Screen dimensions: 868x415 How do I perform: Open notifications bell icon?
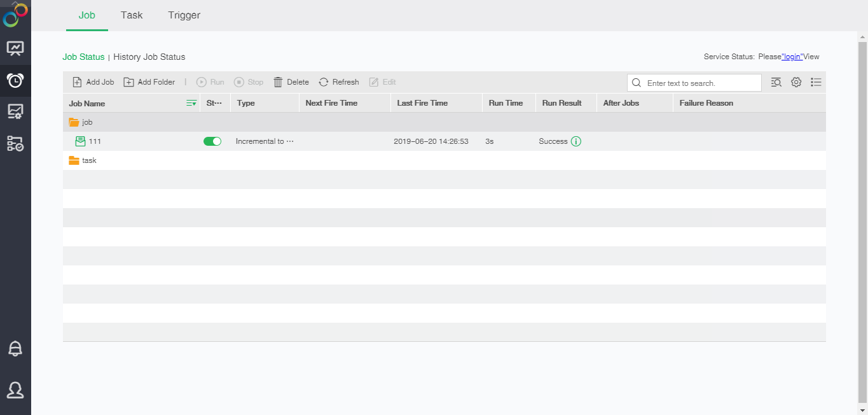coord(15,348)
